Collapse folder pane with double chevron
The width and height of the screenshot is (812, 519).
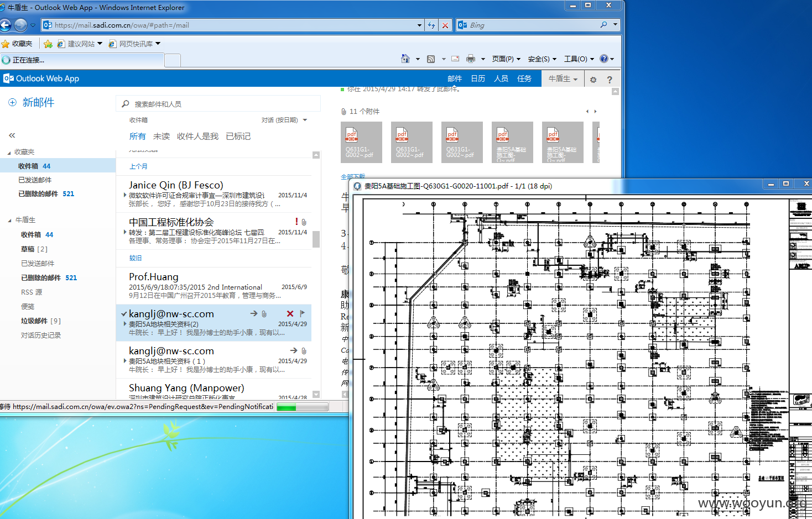coord(12,135)
